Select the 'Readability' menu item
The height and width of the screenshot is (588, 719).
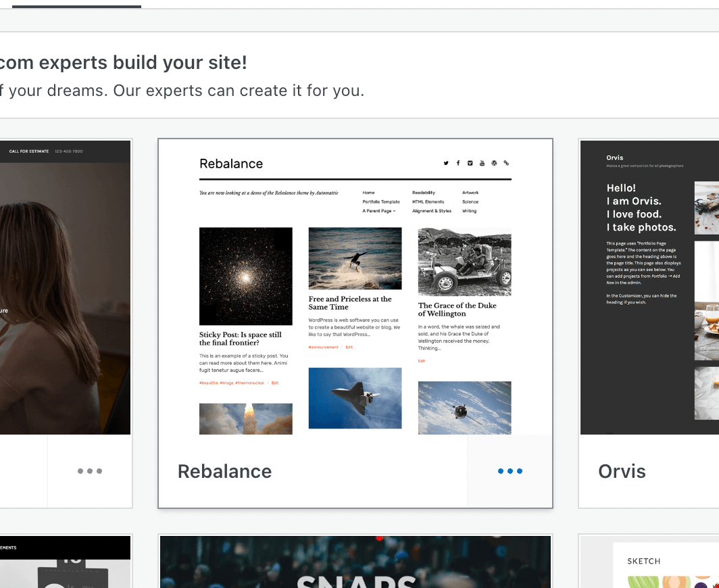pyautogui.click(x=424, y=193)
